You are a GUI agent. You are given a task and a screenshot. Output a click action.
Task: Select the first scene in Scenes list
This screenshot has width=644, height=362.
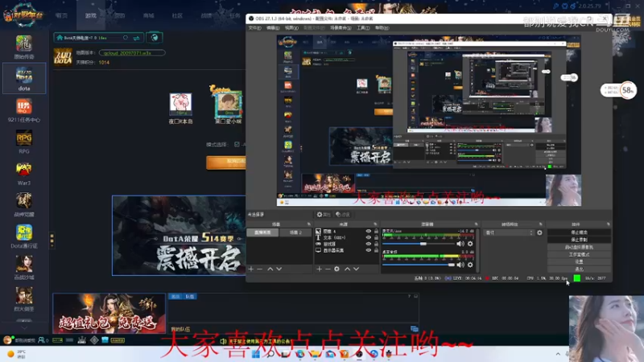coord(262,232)
